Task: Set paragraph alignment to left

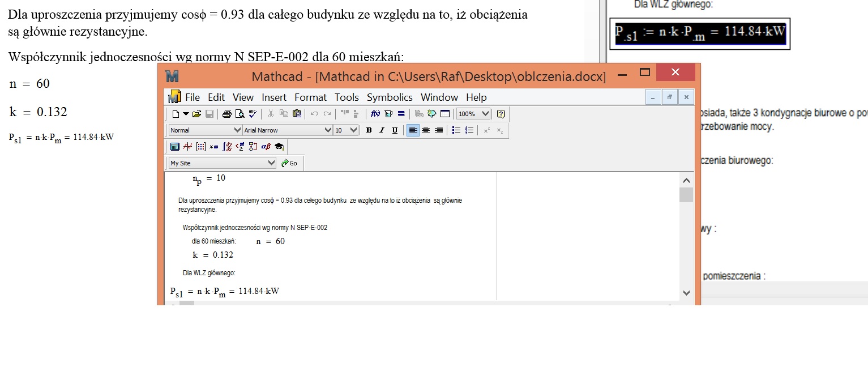Action: pos(413,130)
